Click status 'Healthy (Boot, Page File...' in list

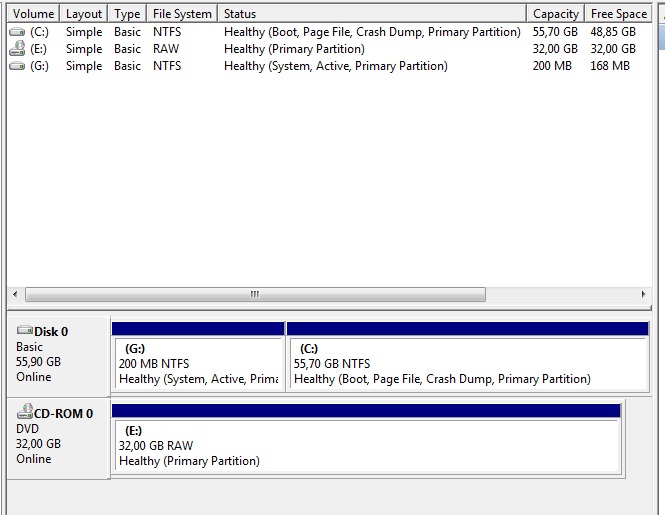pyautogui.click(x=372, y=32)
